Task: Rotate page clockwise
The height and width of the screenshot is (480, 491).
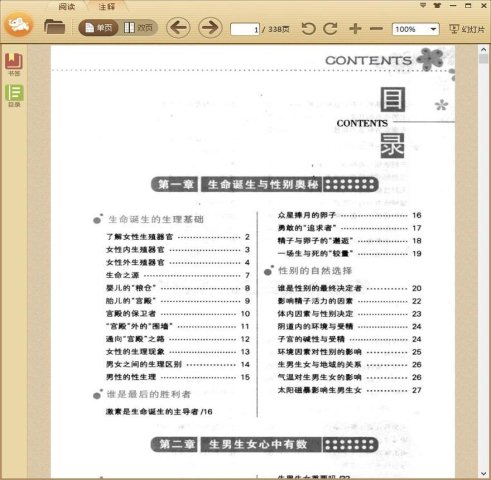Action: coord(330,29)
